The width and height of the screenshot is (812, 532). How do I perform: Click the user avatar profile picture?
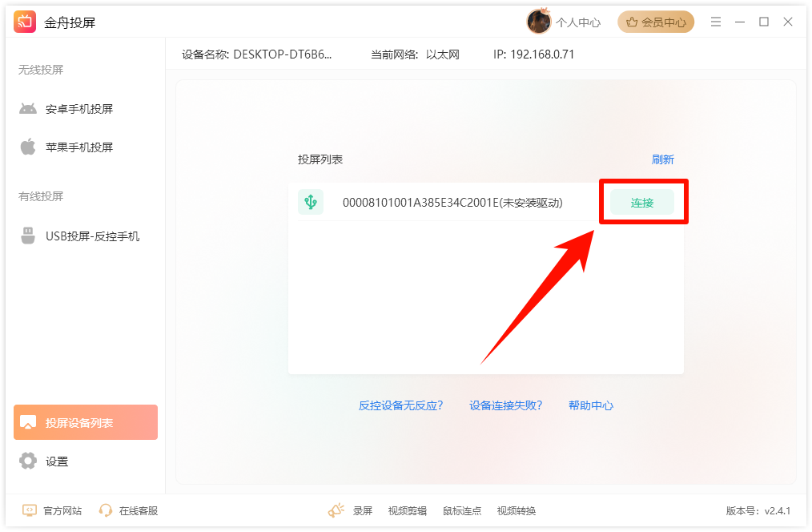tap(538, 22)
